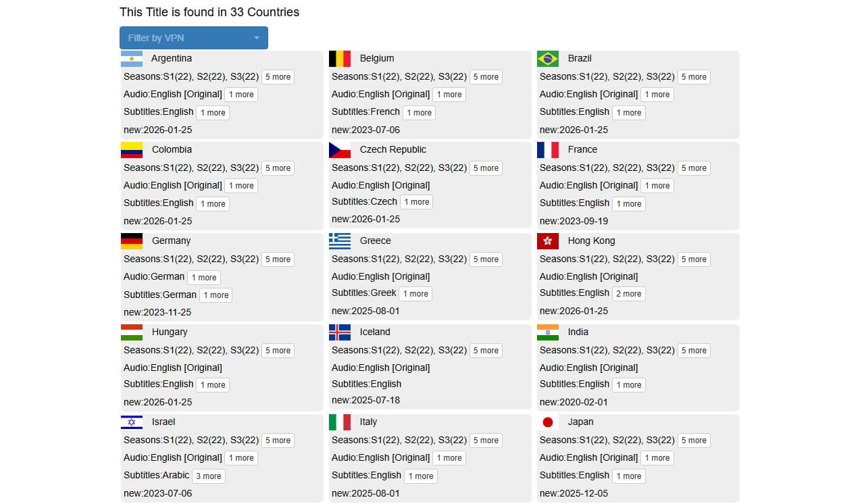Show 5 more seasons for Italy
The width and height of the screenshot is (862, 504).
click(x=486, y=440)
